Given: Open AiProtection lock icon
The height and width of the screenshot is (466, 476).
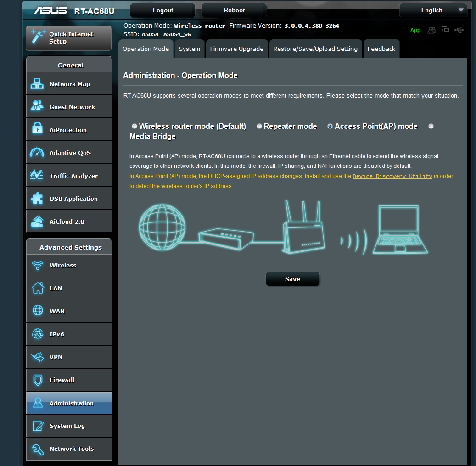Looking at the screenshot, I should [37, 128].
